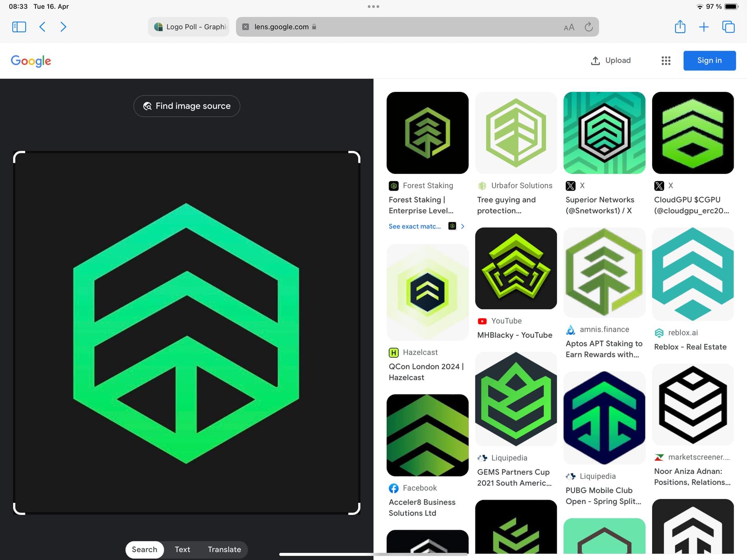The width and height of the screenshot is (747, 560).
Task: Click the amnis.finance source favicon
Action: [x=570, y=330]
